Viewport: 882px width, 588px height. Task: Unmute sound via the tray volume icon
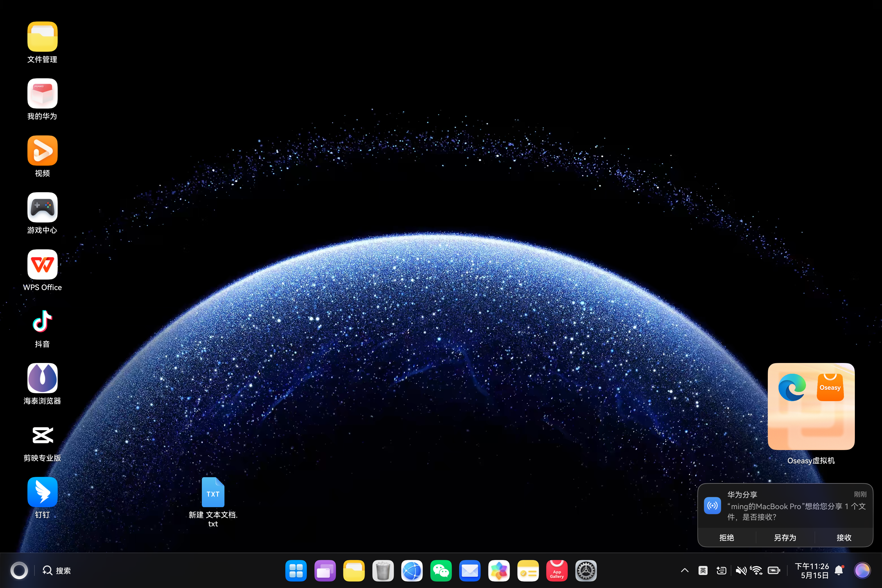[741, 571]
